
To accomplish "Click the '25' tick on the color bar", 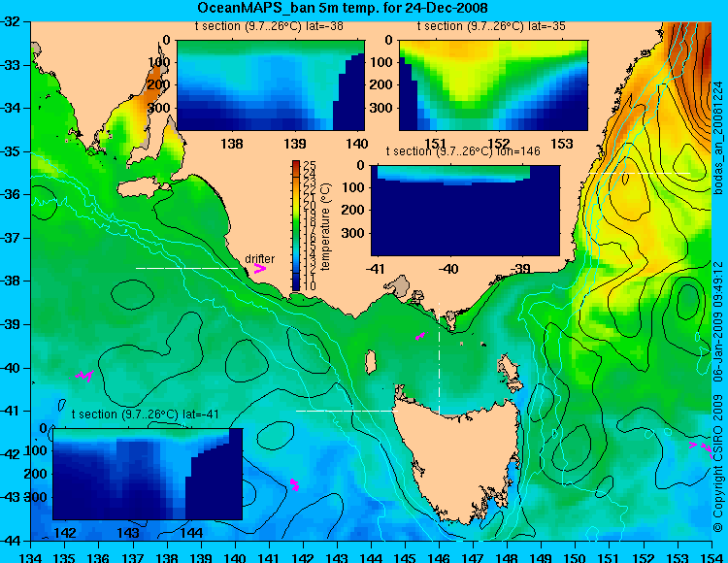I will click(x=310, y=165).
